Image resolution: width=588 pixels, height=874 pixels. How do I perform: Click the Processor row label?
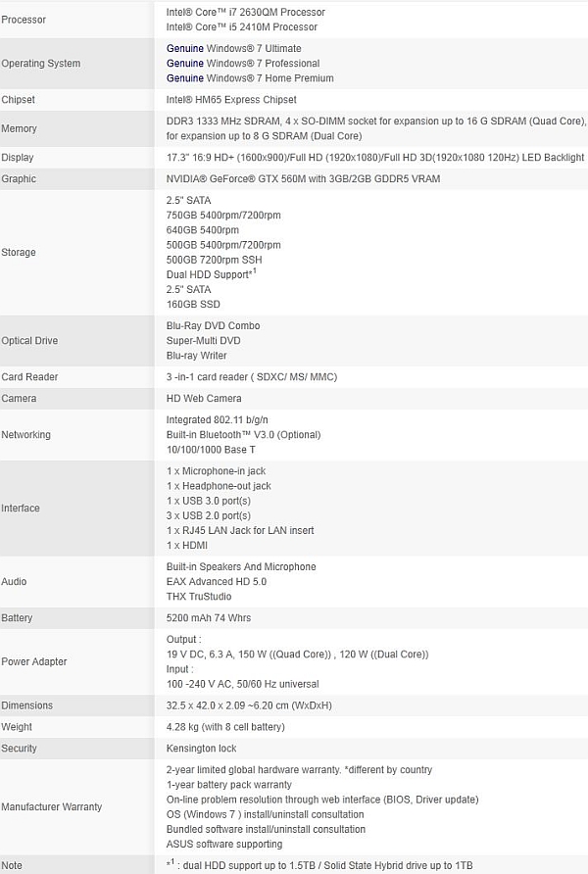point(24,20)
